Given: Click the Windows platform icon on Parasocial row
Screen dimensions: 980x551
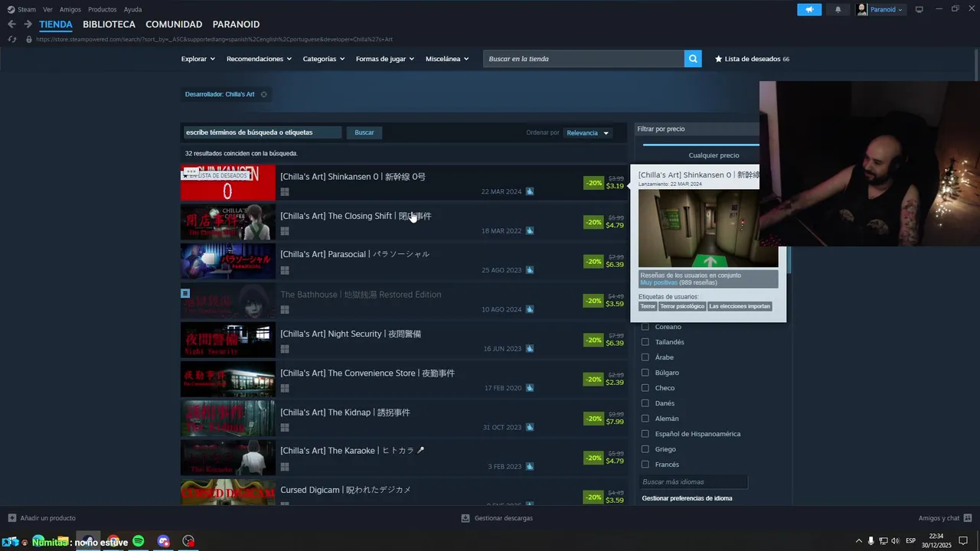Looking at the screenshot, I should coord(284,270).
